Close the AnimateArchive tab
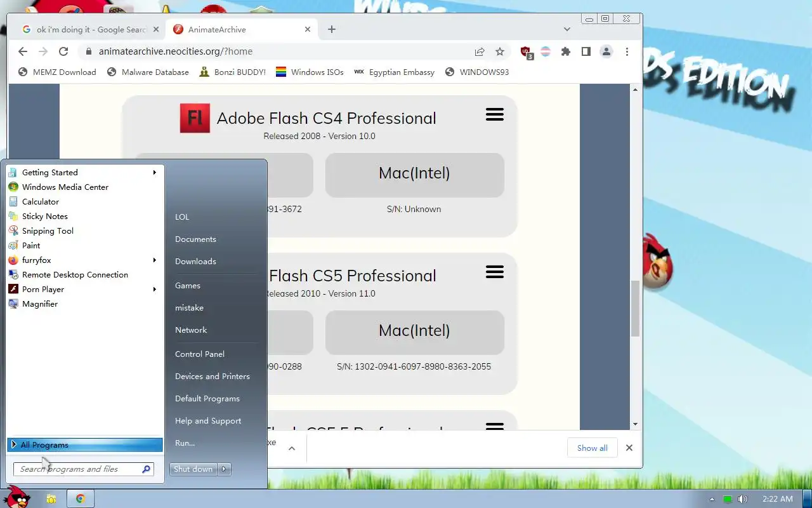Image resolution: width=812 pixels, height=508 pixels. pyautogui.click(x=308, y=29)
